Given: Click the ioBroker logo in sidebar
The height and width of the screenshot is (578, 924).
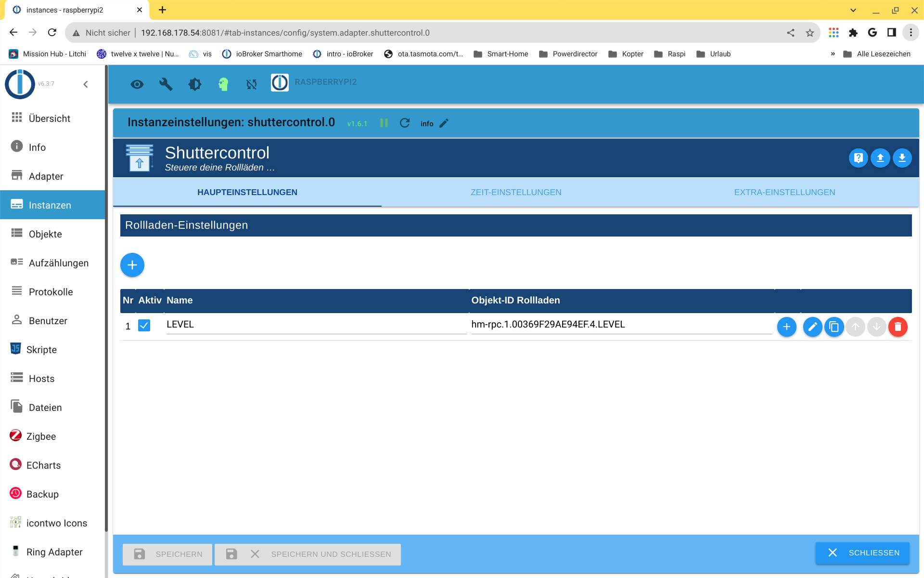Looking at the screenshot, I should [x=20, y=84].
